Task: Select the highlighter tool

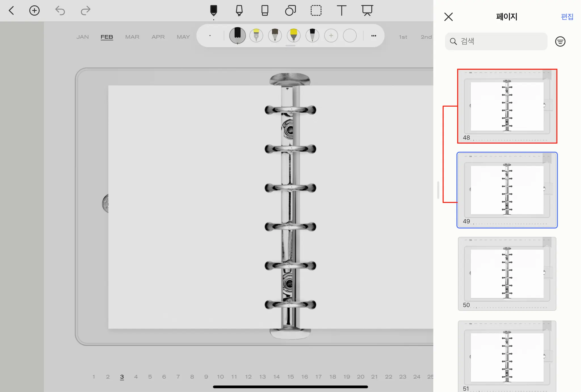Action: click(239, 11)
